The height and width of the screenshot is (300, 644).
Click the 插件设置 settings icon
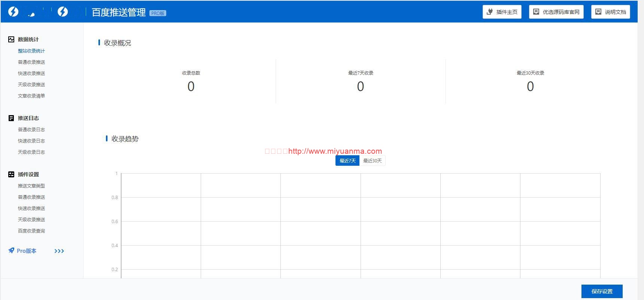pos(11,174)
